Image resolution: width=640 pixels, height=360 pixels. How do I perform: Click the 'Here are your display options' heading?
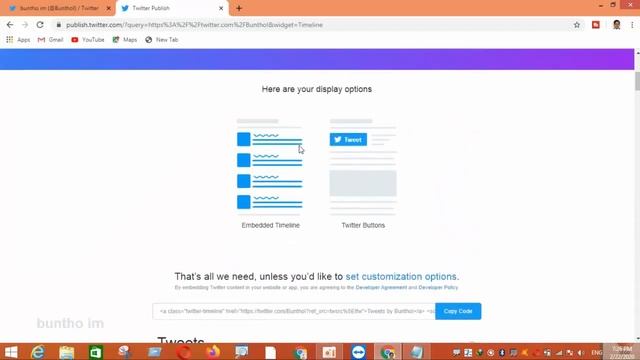coord(317,89)
